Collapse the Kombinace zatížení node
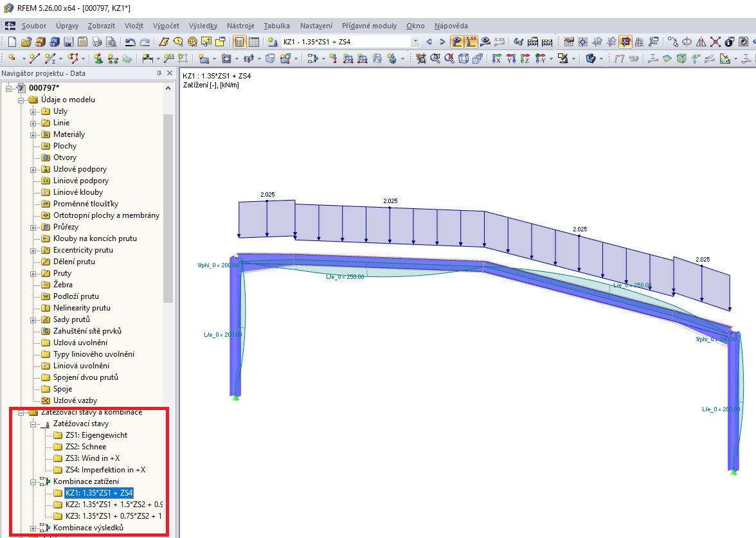756x538 pixels. [33, 482]
